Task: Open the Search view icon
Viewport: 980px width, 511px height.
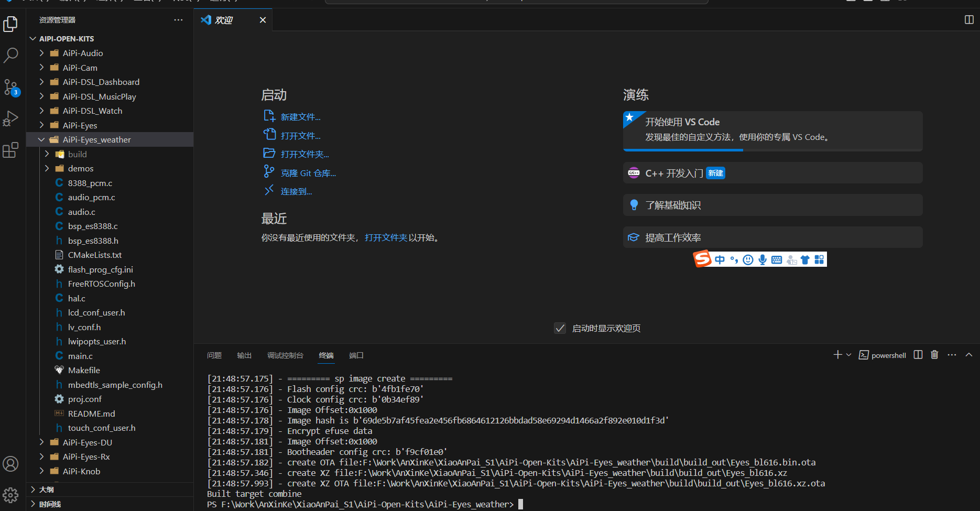Action: tap(10, 55)
